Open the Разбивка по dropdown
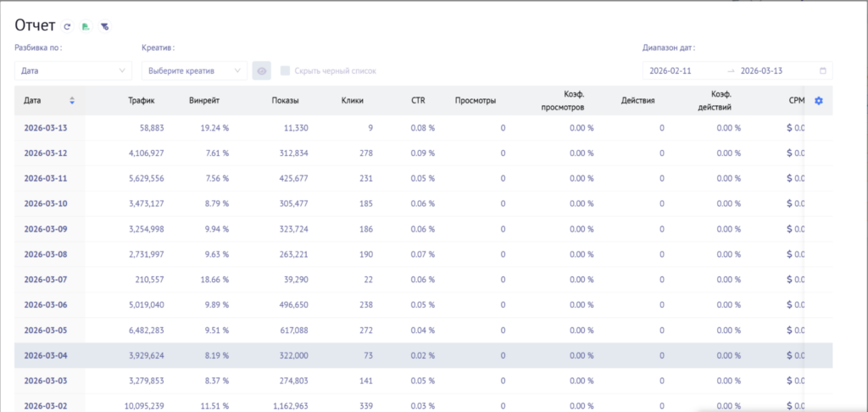The width and height of the screenshot is (868, 412). (73, 70)
